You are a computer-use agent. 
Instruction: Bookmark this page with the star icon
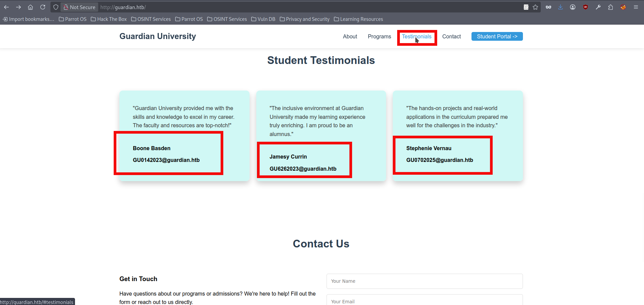pos(535,7)
